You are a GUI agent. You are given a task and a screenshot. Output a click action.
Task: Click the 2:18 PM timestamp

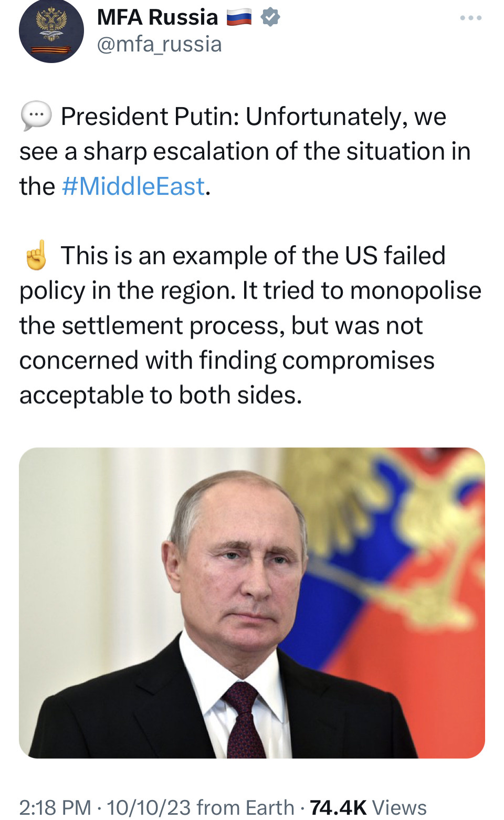pos(55,807)
